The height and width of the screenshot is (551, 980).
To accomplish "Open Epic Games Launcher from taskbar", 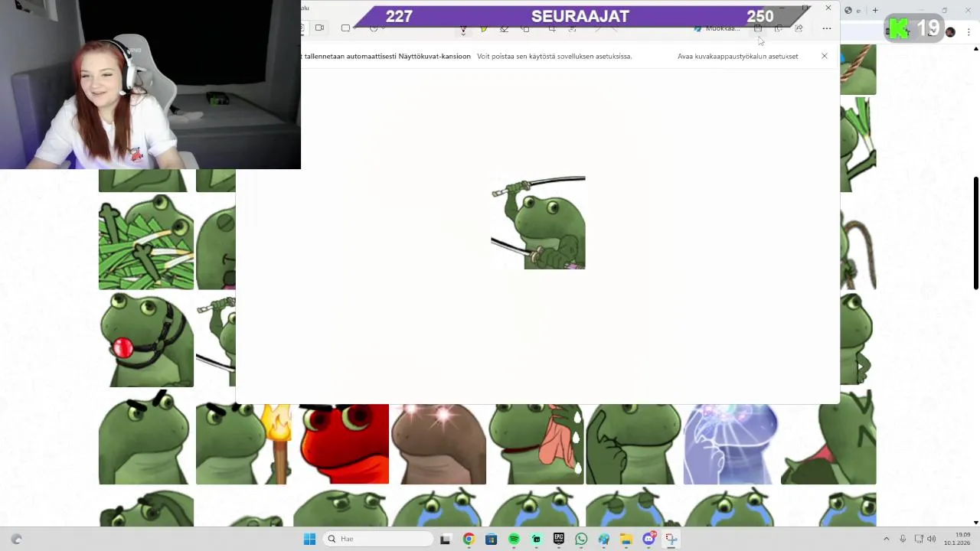I will (x=559, y=539).
